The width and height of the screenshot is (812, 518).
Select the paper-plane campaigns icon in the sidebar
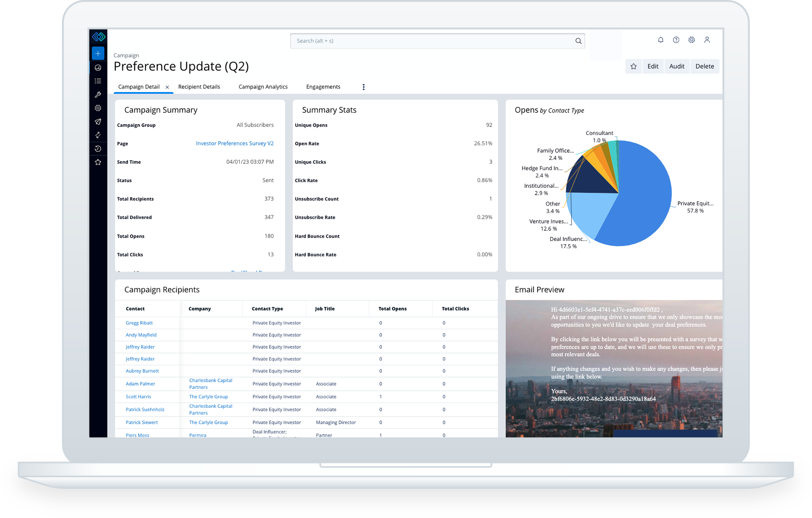pos(98,122)
